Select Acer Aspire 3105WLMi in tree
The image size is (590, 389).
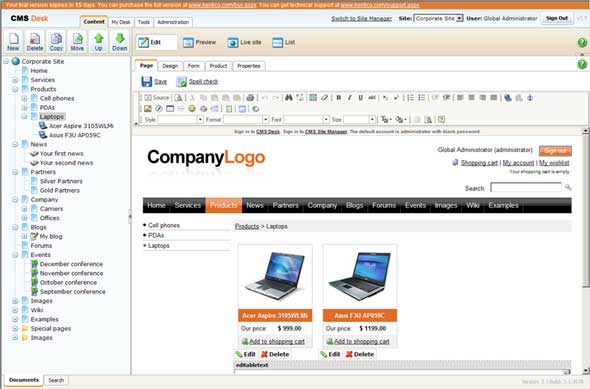coord(81,126)
